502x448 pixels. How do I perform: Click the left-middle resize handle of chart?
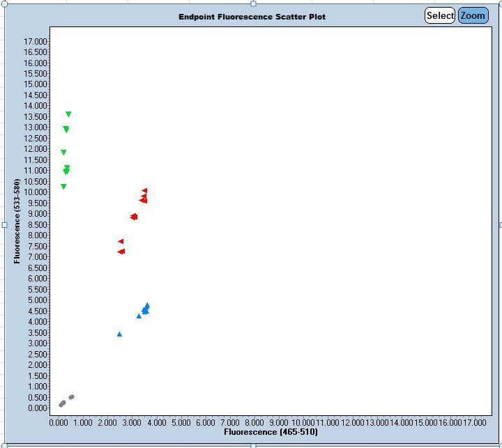point(4,224)
